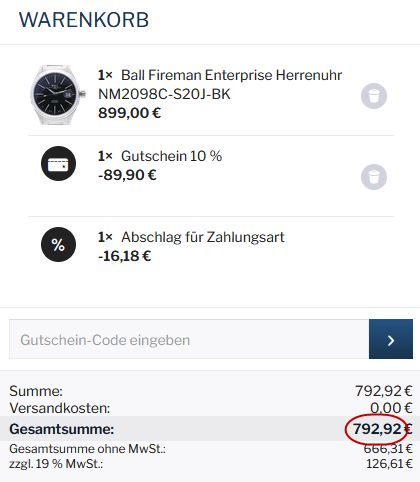Open the Ball Fireman watch thumbnail
The height and width of the screenshot is (482, 420).
[x=58, y=95]
